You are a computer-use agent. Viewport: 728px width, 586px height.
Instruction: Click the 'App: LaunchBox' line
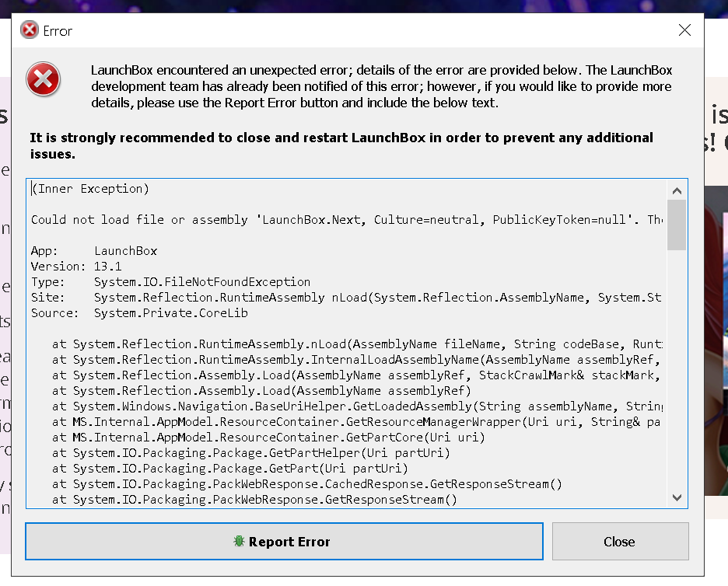[x=94, y=251]
